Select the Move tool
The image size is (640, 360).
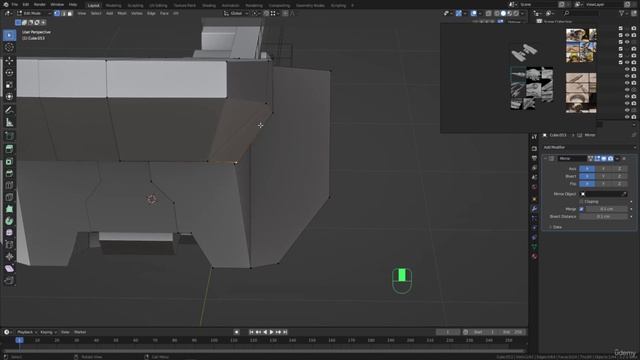[x=9, y=61]
